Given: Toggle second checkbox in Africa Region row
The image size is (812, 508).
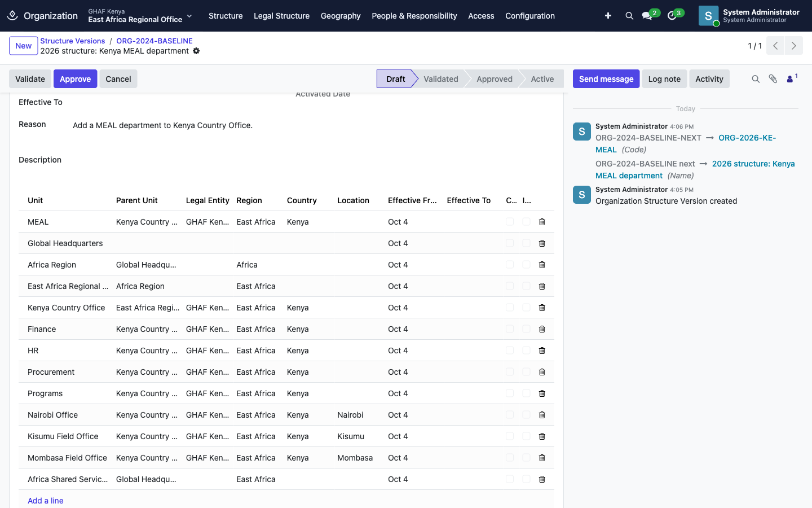Looking at the screenshot, I should coord(526,265).
